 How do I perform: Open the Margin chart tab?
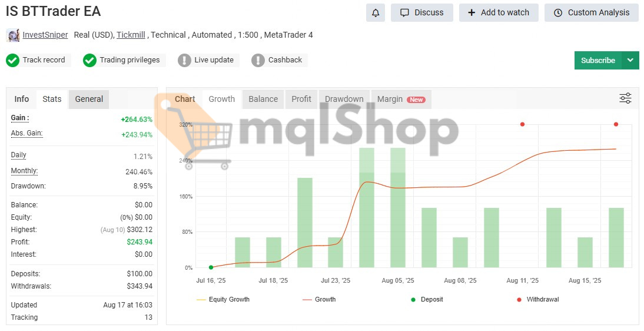coord(401,99)
